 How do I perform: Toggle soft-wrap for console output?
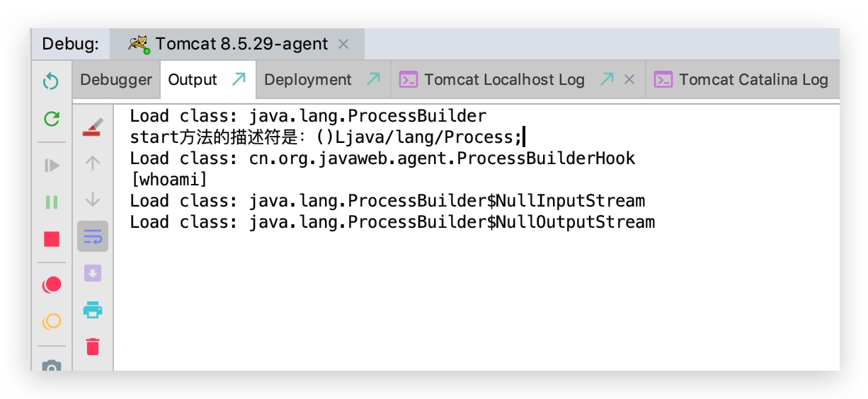click(93, 236)
